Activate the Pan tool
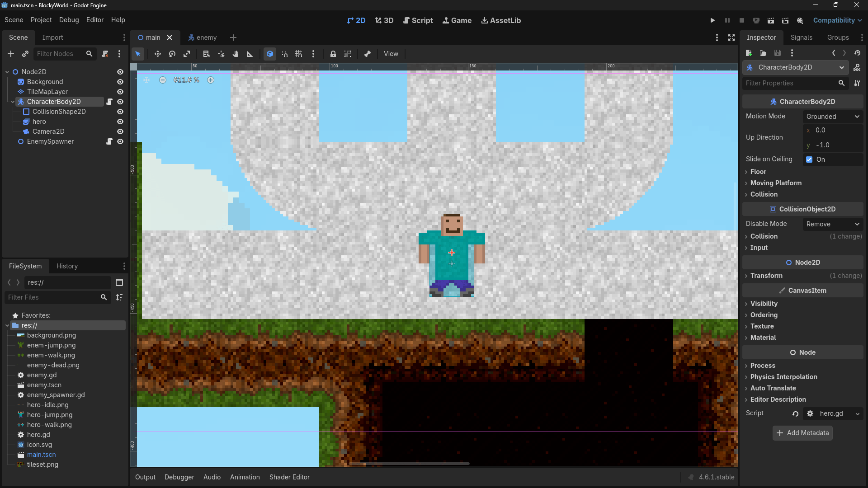 [x=236, y=54]
